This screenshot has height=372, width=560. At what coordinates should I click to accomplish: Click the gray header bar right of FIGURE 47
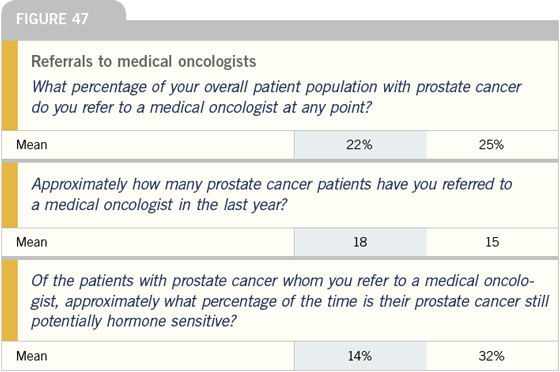pos(342,30)
